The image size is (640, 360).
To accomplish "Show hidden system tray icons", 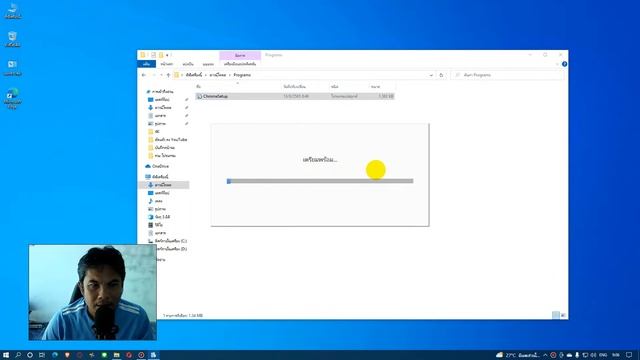I will [x=545, y=355].
